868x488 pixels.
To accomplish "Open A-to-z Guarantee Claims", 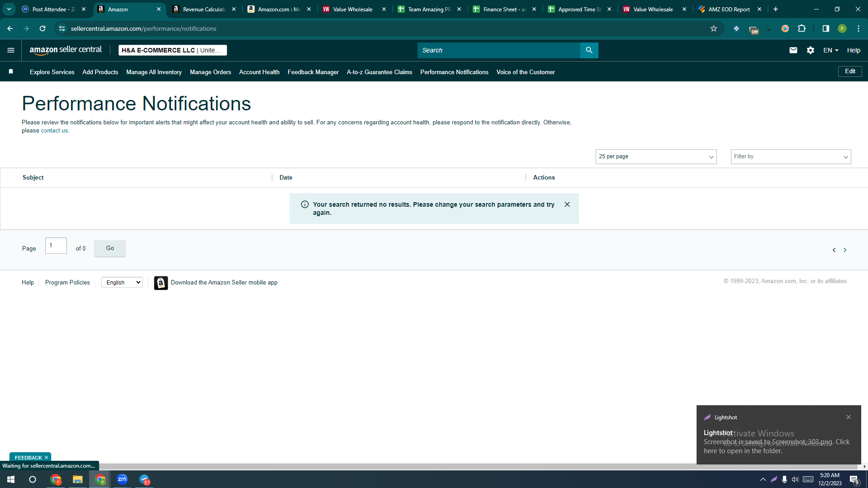I will coord(379,72).
